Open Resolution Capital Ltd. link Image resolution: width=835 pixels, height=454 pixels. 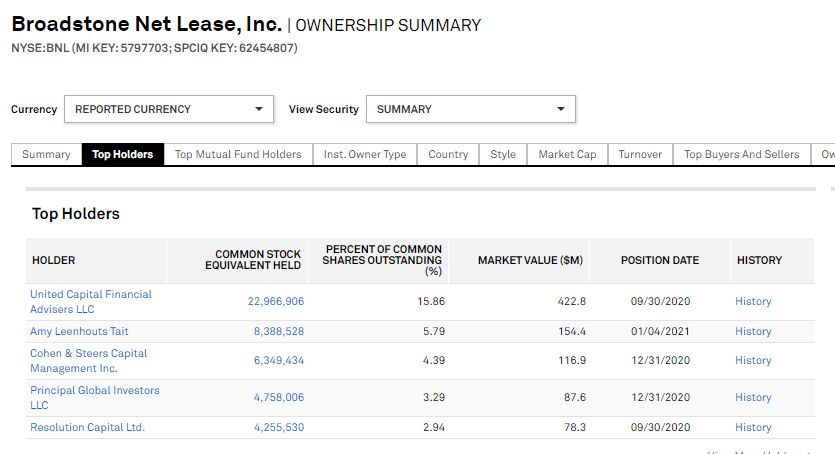coord(87,427)
